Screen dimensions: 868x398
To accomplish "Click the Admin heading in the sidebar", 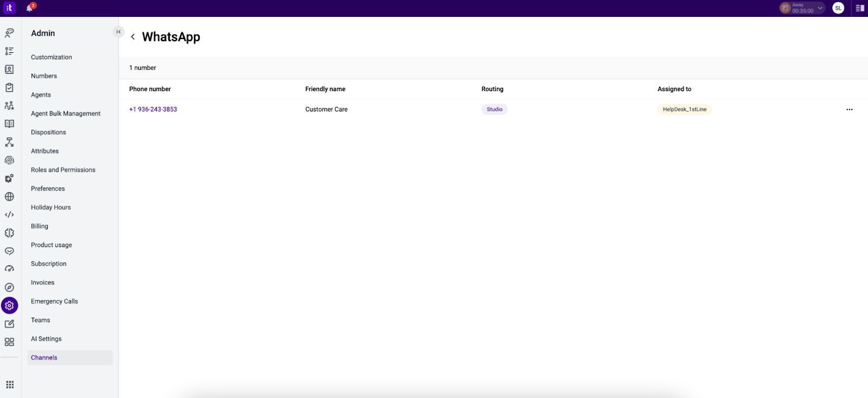I will pyautogui.click(x=43, y=33).
